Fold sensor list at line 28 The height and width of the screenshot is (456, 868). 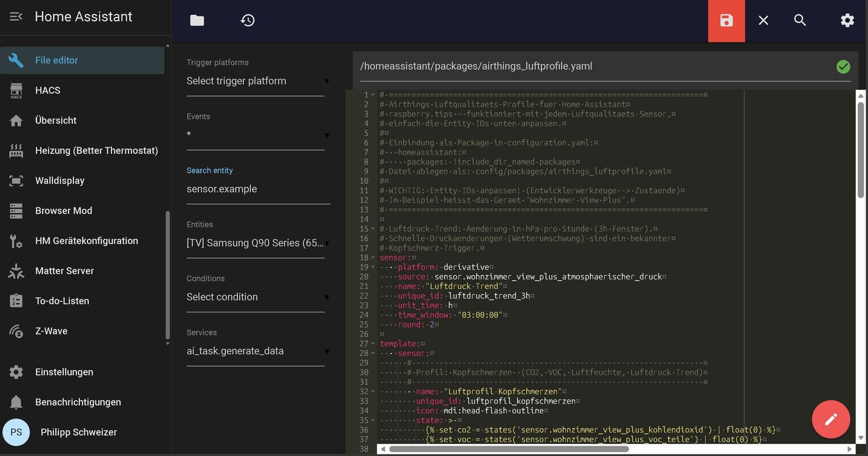click(x=373, y=353)
